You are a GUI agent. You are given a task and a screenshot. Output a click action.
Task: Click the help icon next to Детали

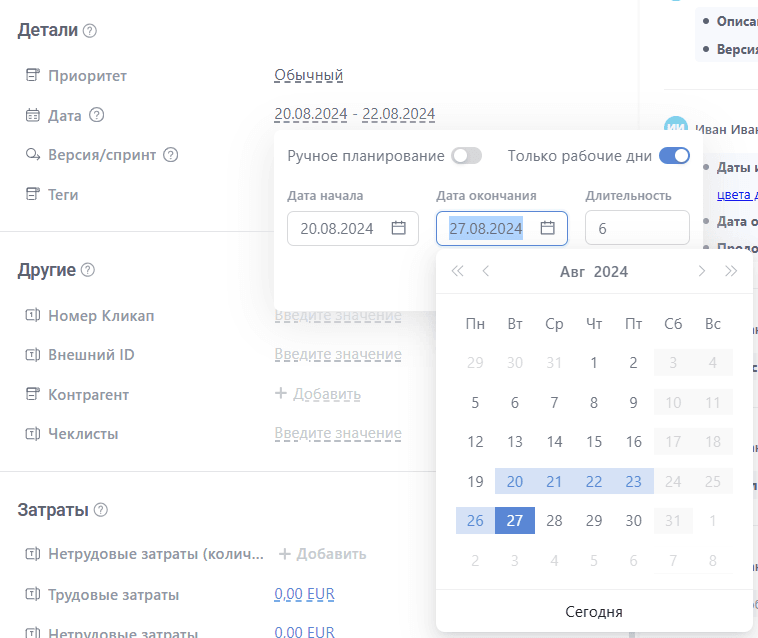(90, 31)
